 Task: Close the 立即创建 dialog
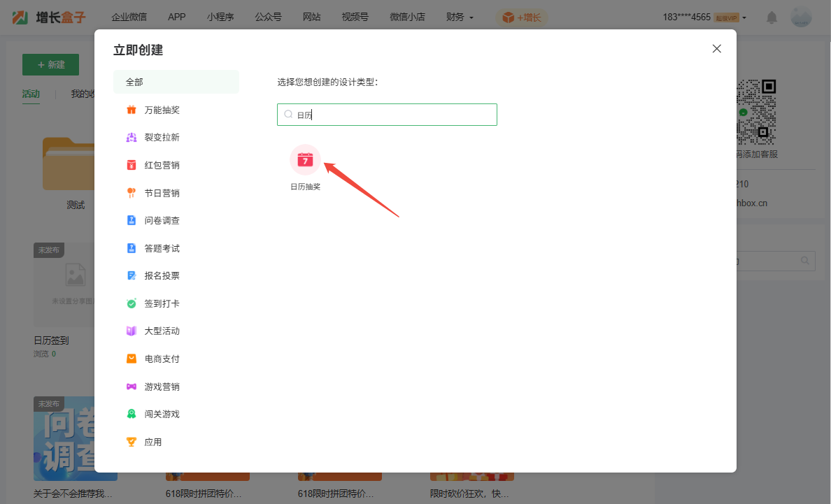point(716,48)
